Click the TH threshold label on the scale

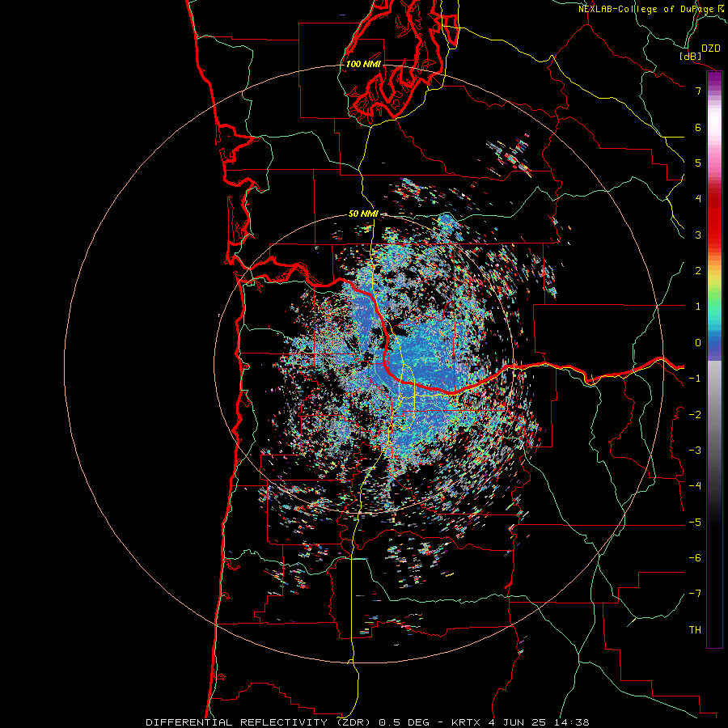tap(695, 630)
